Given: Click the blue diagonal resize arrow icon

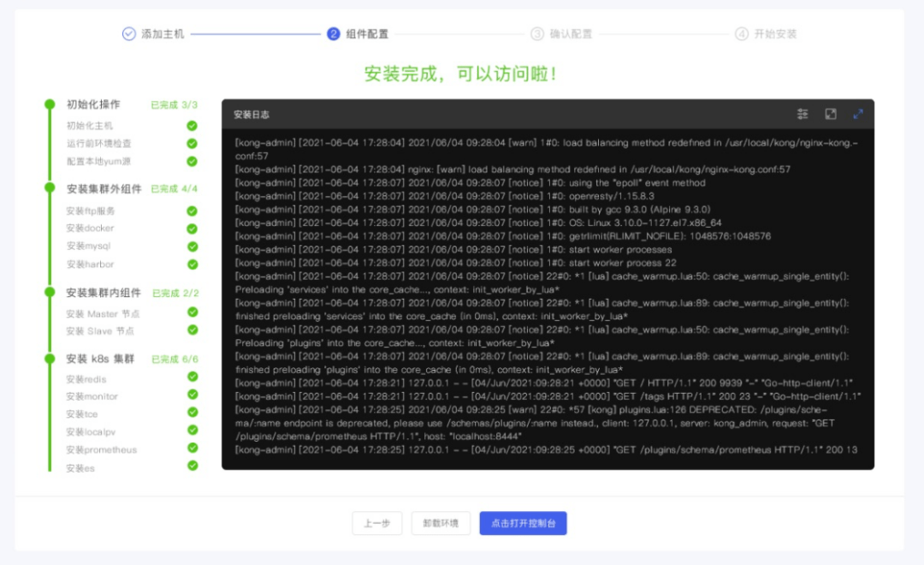Looking at the screenshot, I should tap(858, 113).
